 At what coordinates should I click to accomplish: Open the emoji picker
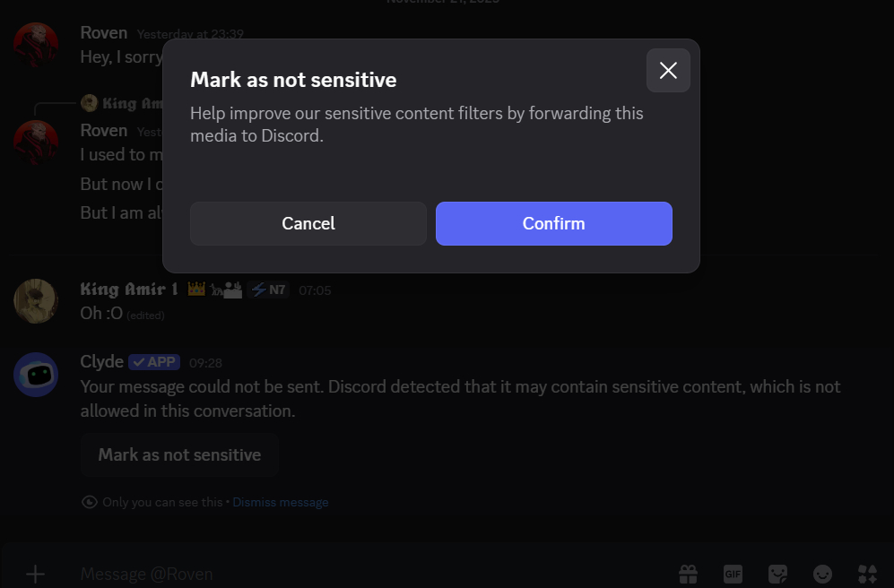pyautogui.click(x=822, y=574)
